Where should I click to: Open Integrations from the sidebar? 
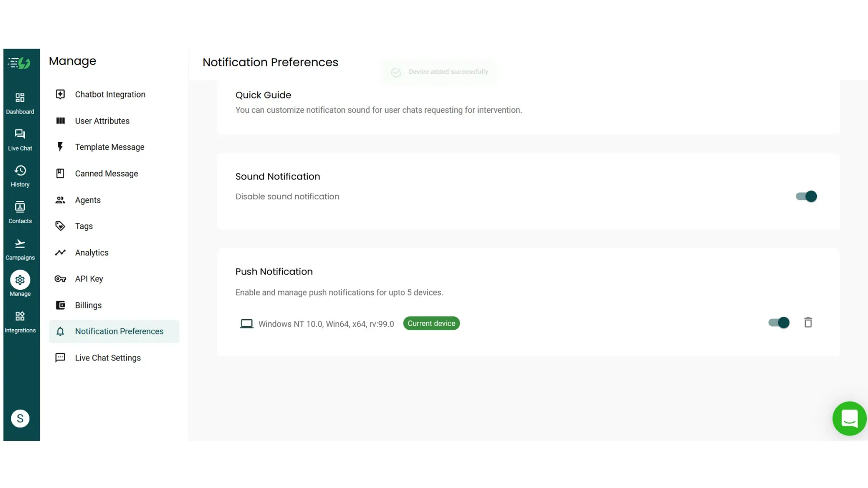(20, 321)
